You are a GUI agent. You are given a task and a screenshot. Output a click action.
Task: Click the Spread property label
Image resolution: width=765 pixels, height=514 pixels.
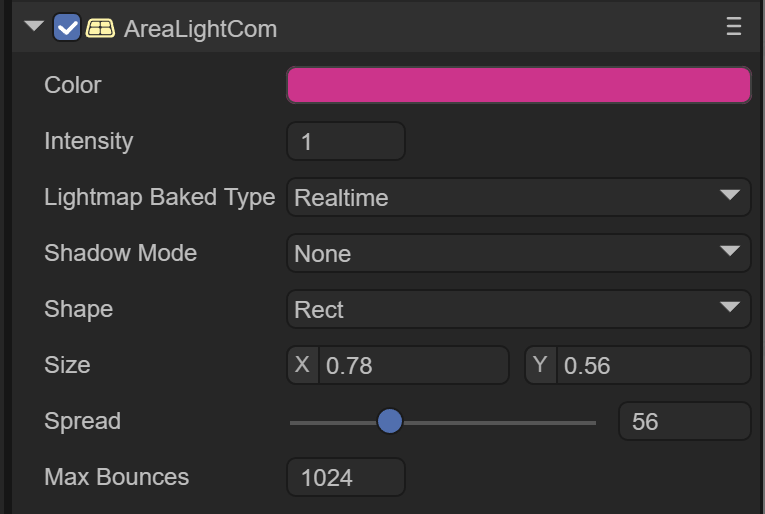[82, 421]
